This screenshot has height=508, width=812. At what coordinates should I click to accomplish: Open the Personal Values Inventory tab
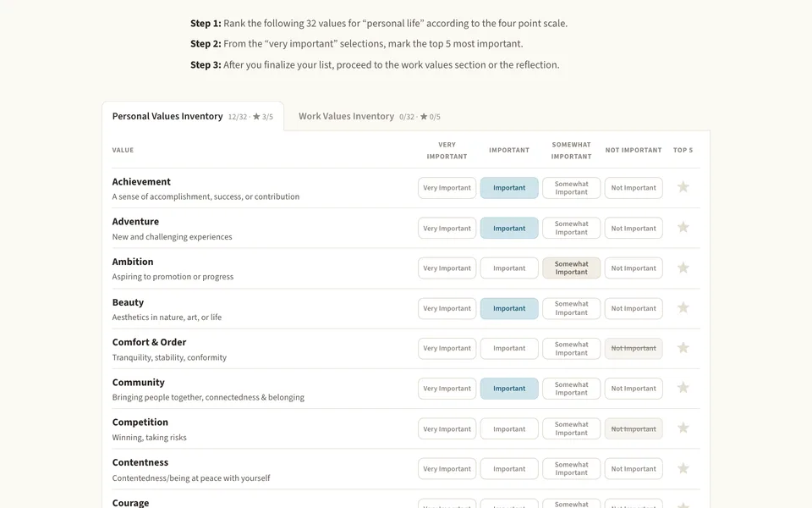point(193,116)
